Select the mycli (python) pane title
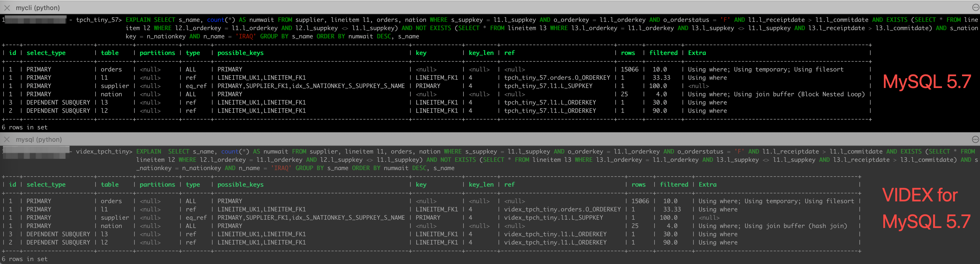The width and height of the screenshot is (980, 264). (38, 8)
